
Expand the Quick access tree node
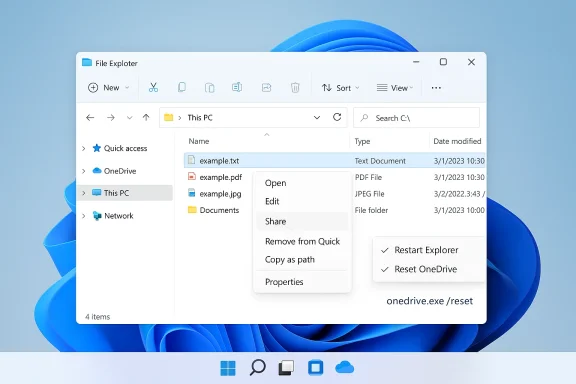point(83,148)
